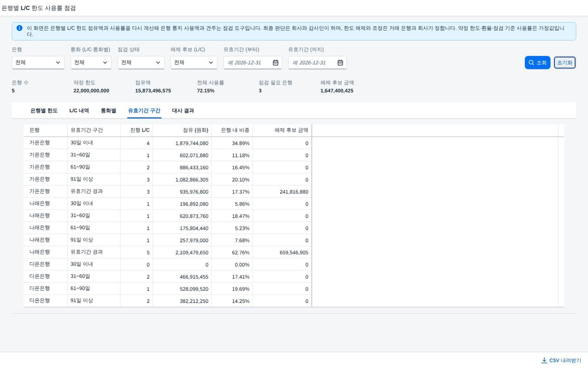The width and height of the screenshot is (588, 368).
Task: Go to the 대사 결과 tab
Action: [x=183, y=110]
